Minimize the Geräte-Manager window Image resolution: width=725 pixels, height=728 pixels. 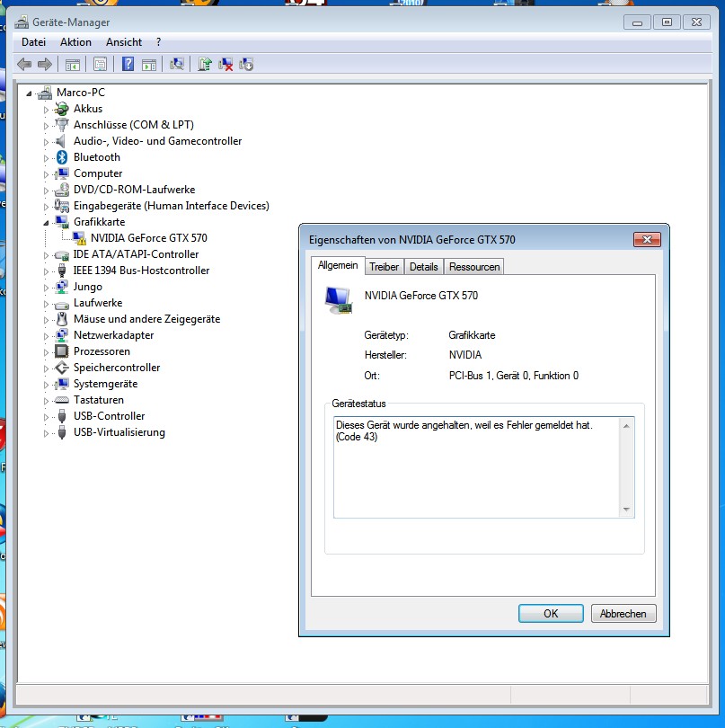(x=637, y=22)
